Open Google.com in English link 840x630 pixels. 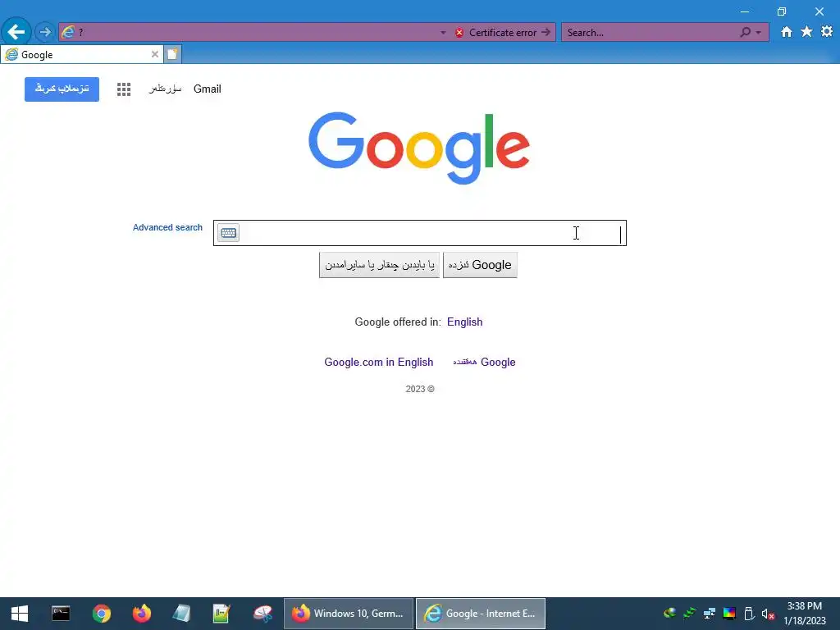pyautogui.click(x=379, y=362)
